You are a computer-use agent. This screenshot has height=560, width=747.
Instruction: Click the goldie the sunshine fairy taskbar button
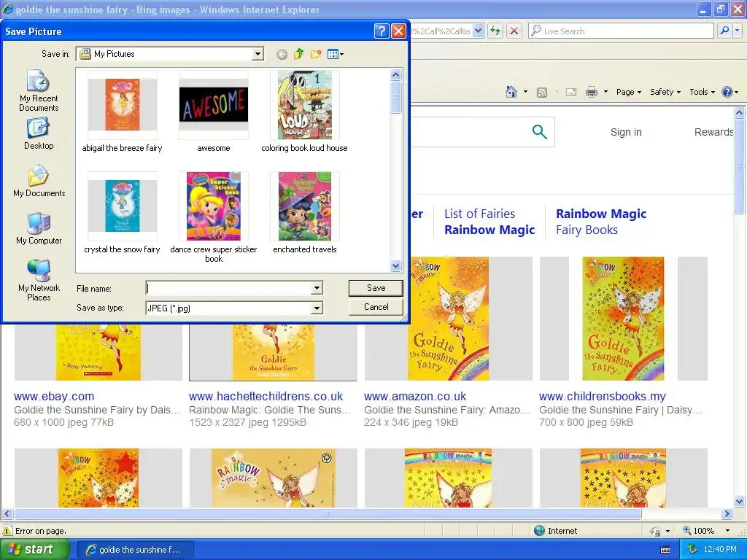click(x=135, y=550)
